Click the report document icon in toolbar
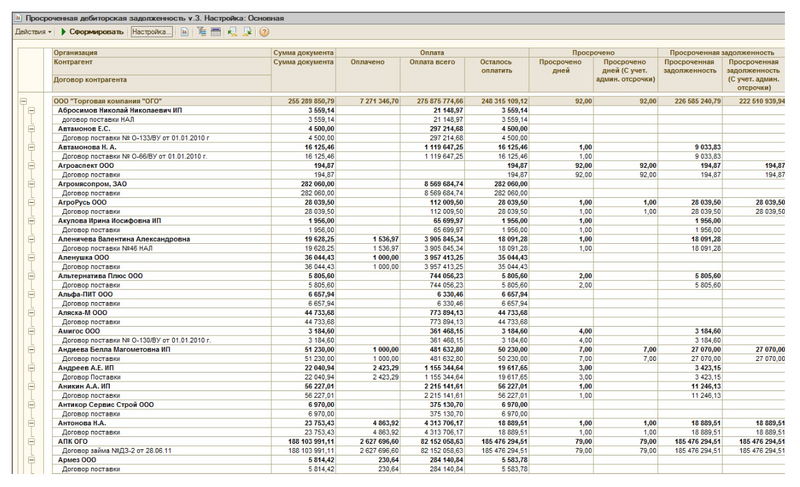Screen dimensions: 800x487 [x=184, y=32]
